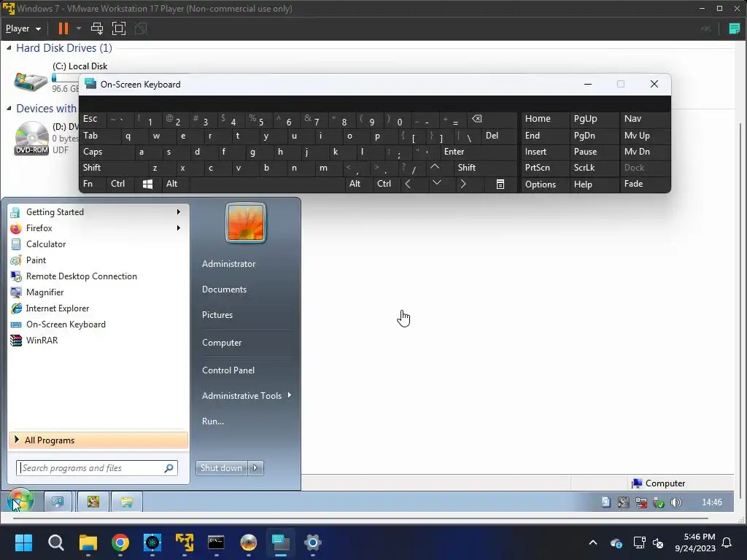The image size is (747, 560).
Task: Click the send Ctrl+Alt+Del VMware icon
Action: tap(97, 28)
